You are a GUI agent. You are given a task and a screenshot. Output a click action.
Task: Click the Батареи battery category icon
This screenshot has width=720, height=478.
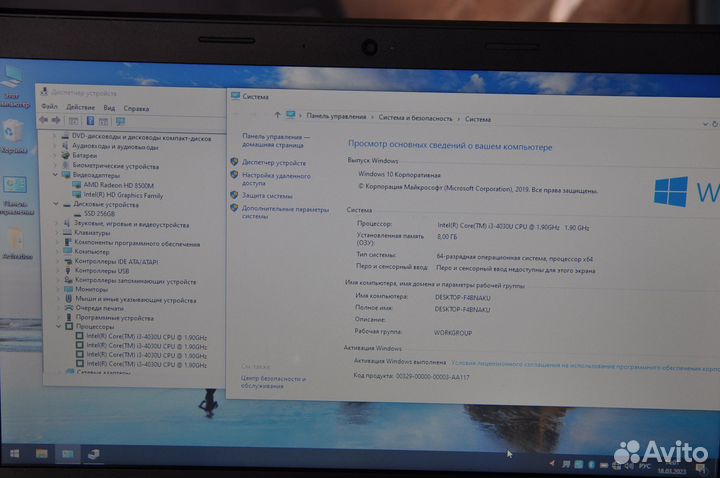click(x=65, y=155)
